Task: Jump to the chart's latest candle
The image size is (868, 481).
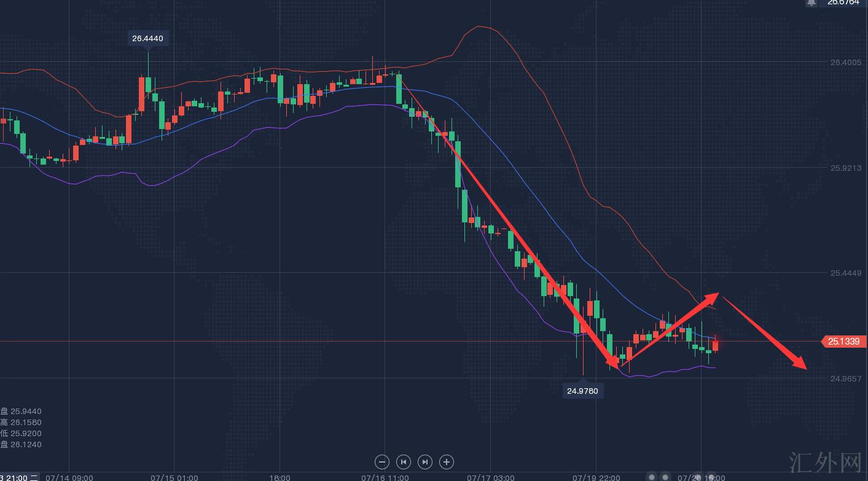Action: tap(425, 462)
